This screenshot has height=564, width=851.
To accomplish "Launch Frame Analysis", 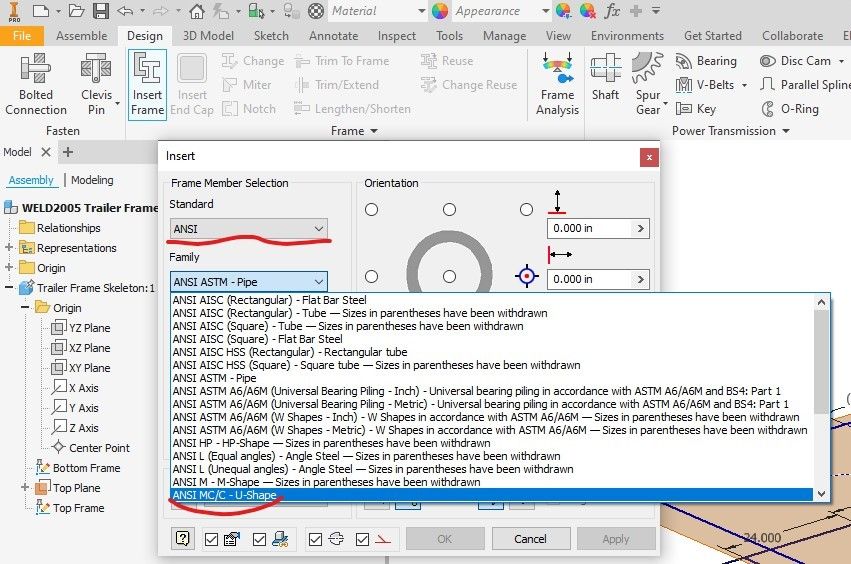I will click(x=557, y=84).
